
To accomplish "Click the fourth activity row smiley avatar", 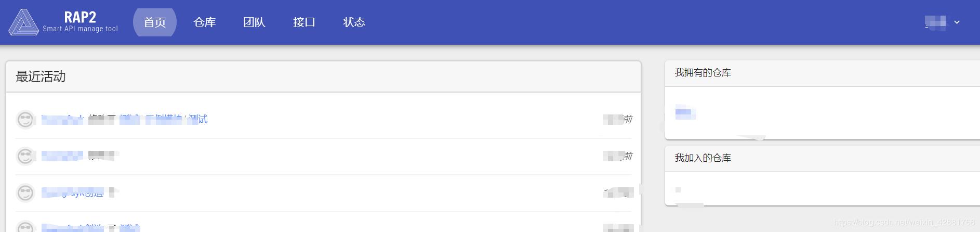I will 25,227.
